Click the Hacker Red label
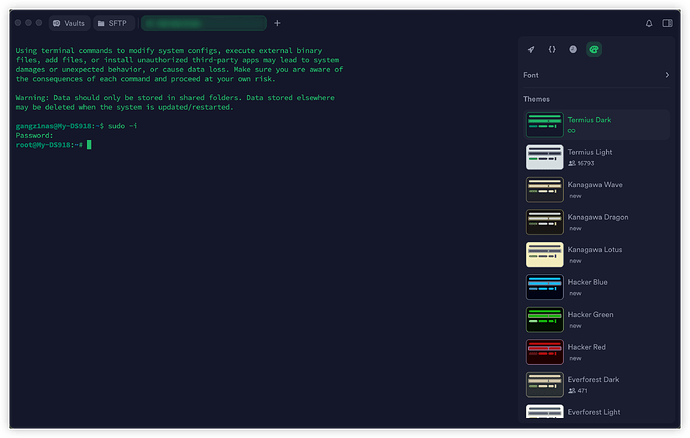Viewport: 690px width, 438px height. [587, 347]
